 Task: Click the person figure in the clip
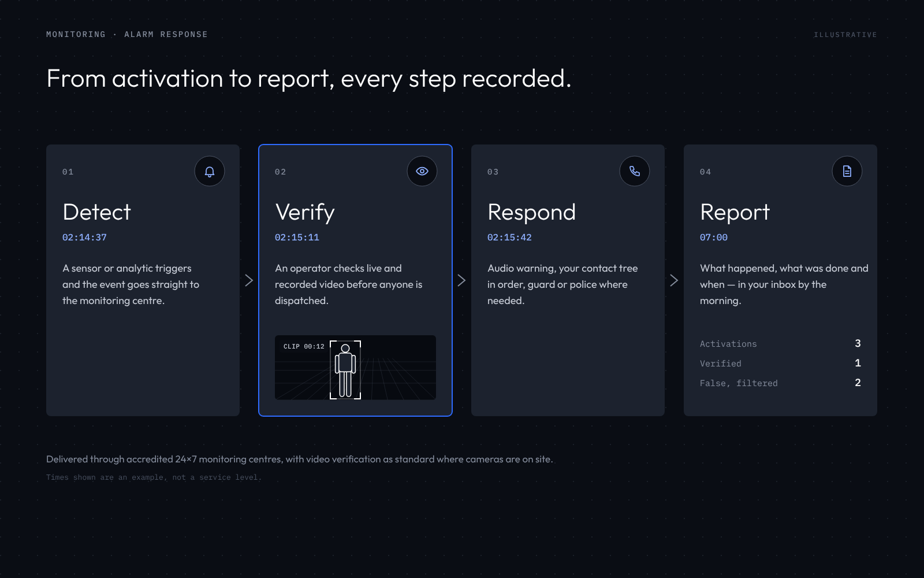click(345, 370)
